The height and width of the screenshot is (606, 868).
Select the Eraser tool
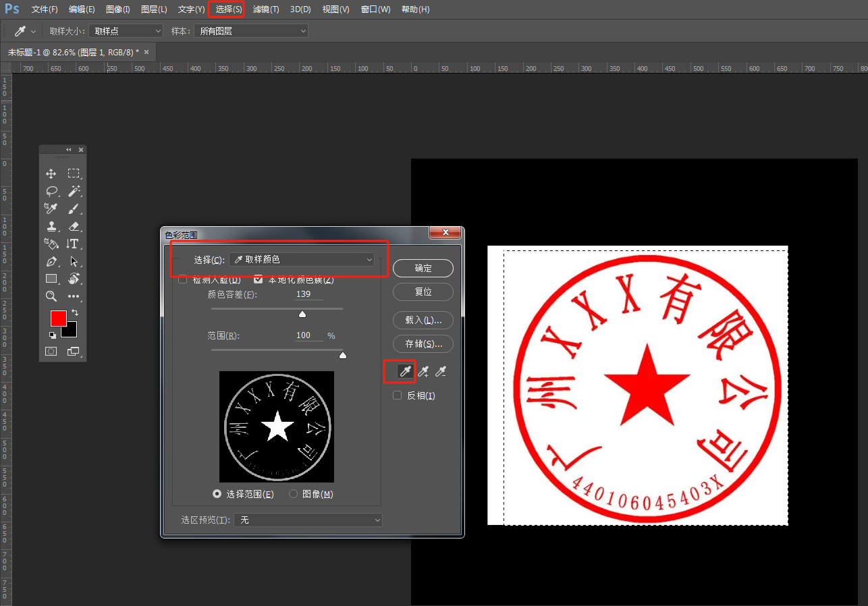coord(74,226)
